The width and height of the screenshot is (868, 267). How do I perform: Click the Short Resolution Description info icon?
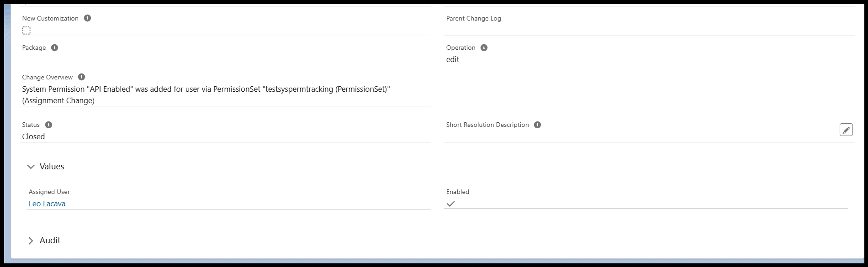pos(537,125)
